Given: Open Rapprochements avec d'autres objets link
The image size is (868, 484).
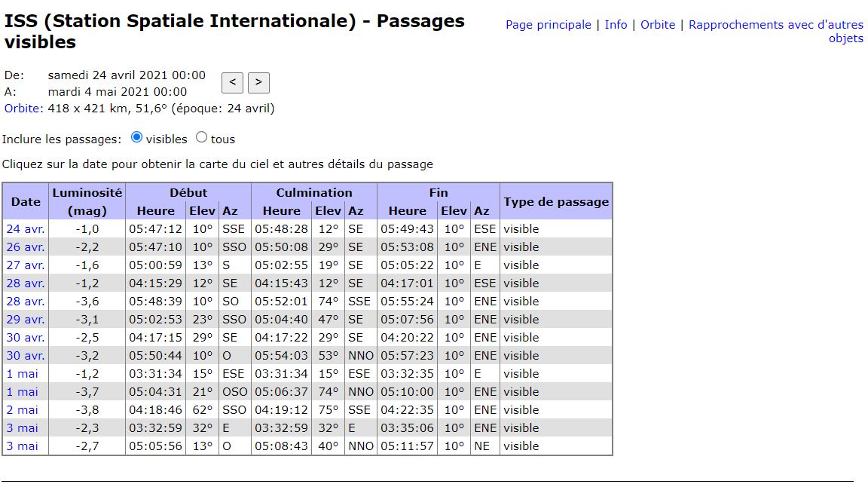Looking at the screenshot, I should point(775,25).
